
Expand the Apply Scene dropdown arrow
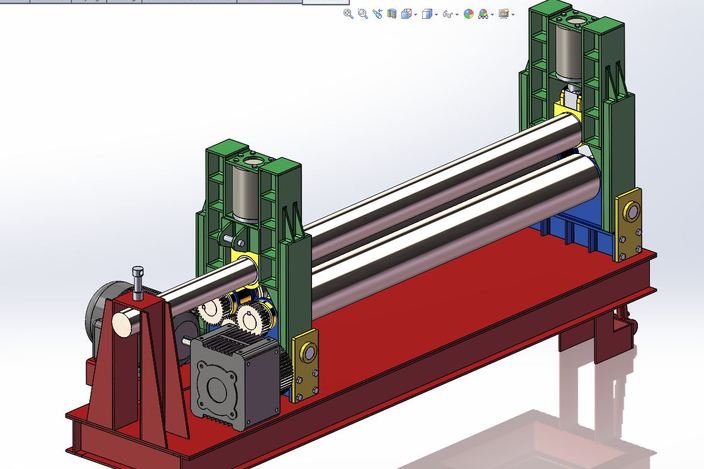[x=492, y=14]
